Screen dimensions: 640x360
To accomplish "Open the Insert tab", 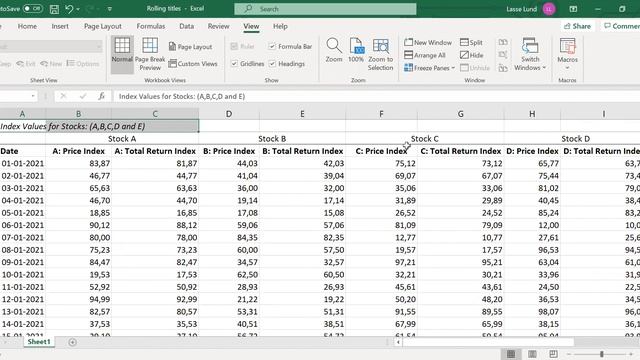I will [60, 26].
